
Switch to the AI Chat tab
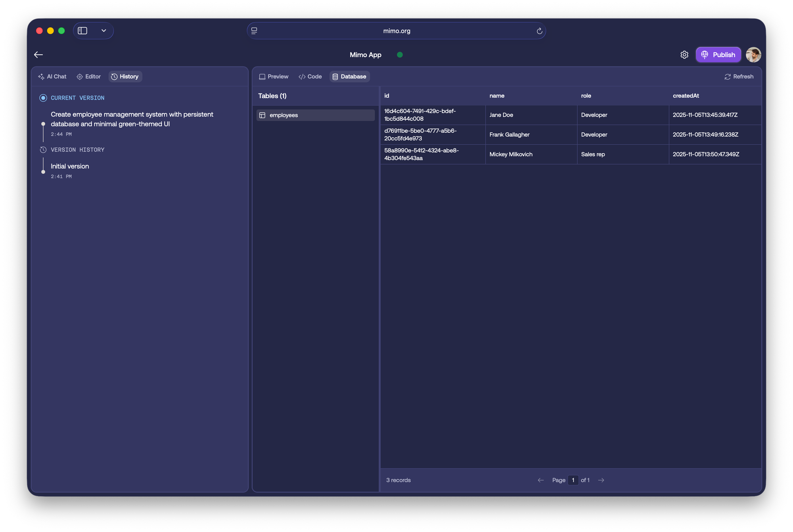coord(52,77)
